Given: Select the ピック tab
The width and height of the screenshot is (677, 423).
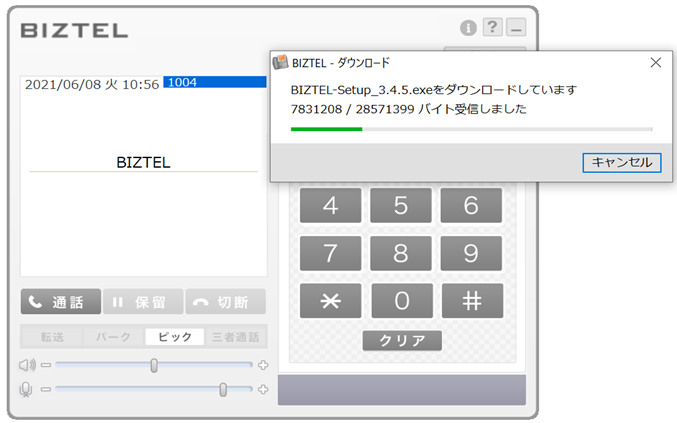Looking at the screenshot, I should pos(175,337).
